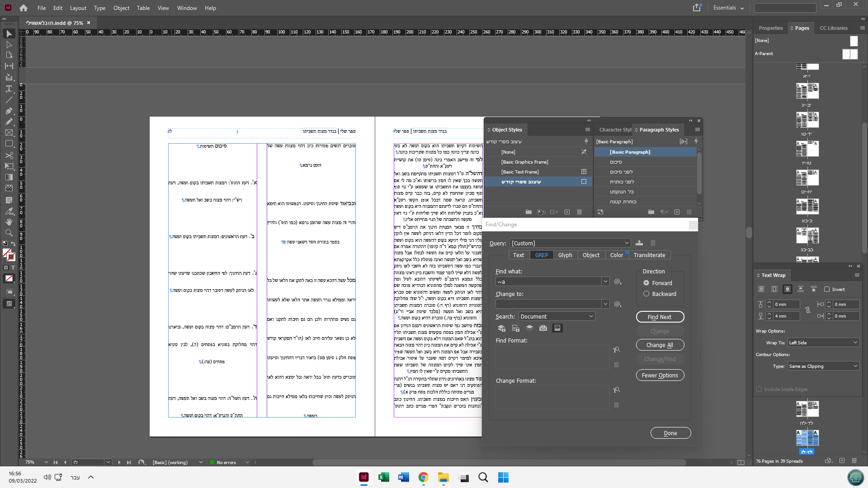Select the Hand tool

click(9, 222)
